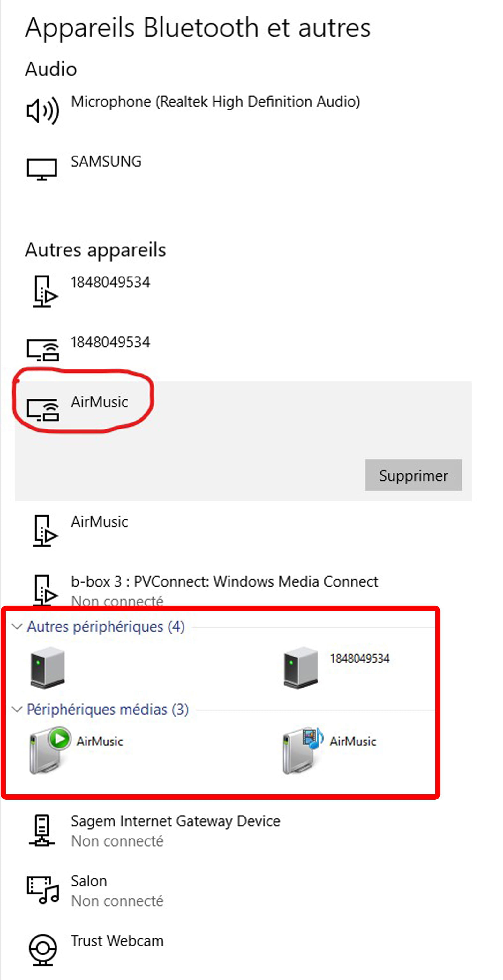Select the SAMSUNG monitor icon
This screenshot has height=980, width=503.
42,169
